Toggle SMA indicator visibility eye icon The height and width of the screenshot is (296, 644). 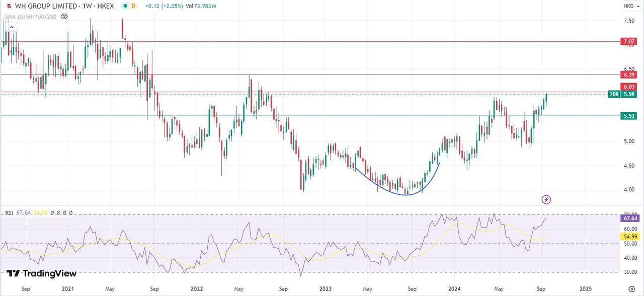click(x=64, y=16)
